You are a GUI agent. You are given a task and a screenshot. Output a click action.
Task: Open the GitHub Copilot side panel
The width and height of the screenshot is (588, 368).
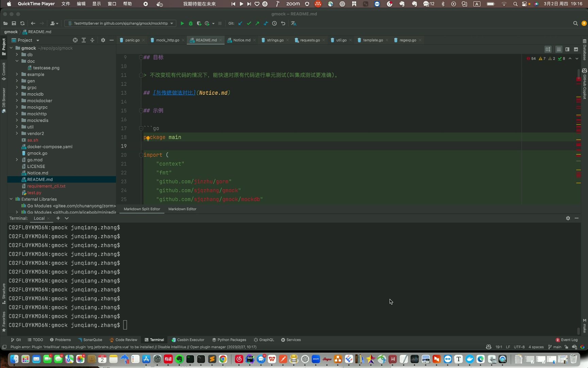pyautogui.click(x=585, y=83)
